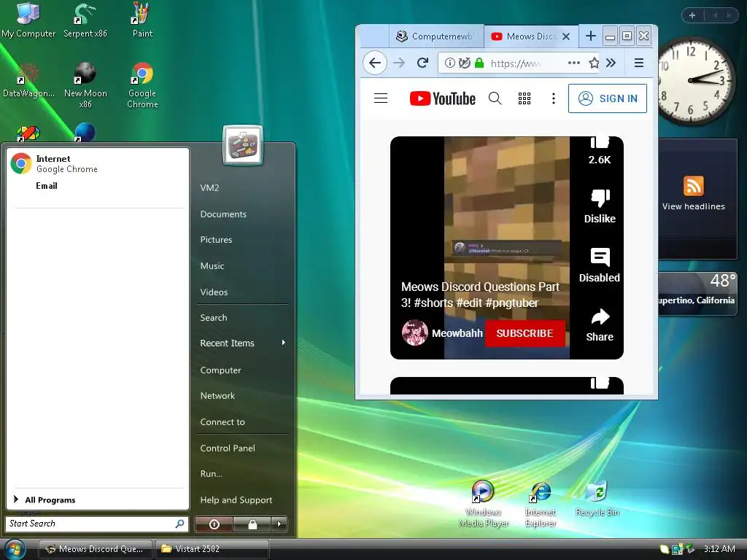747x560 pixels.
Task: Launch Paint from the desktop
Action: click(142, 20)
